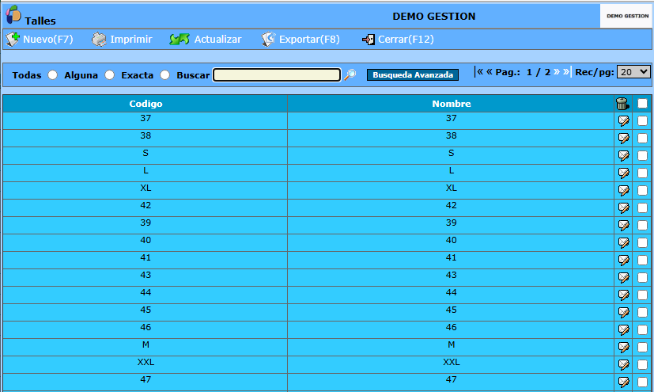654x392 pixels.
Task: Click the Talles application logo icon
Action: tap(13, 15)
